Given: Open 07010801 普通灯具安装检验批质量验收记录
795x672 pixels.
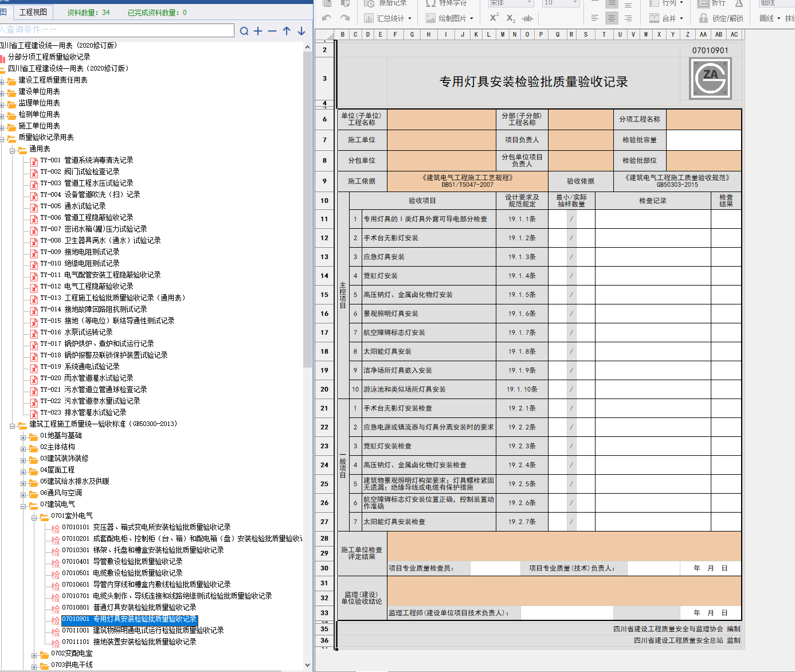Looking at the screenshot, I should coord(129,608).
